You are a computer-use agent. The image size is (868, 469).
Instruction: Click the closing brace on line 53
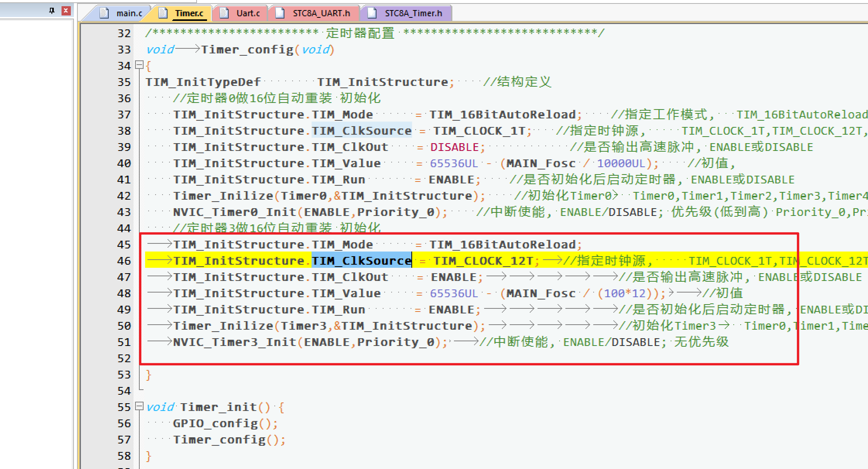[x=149, y=375]
